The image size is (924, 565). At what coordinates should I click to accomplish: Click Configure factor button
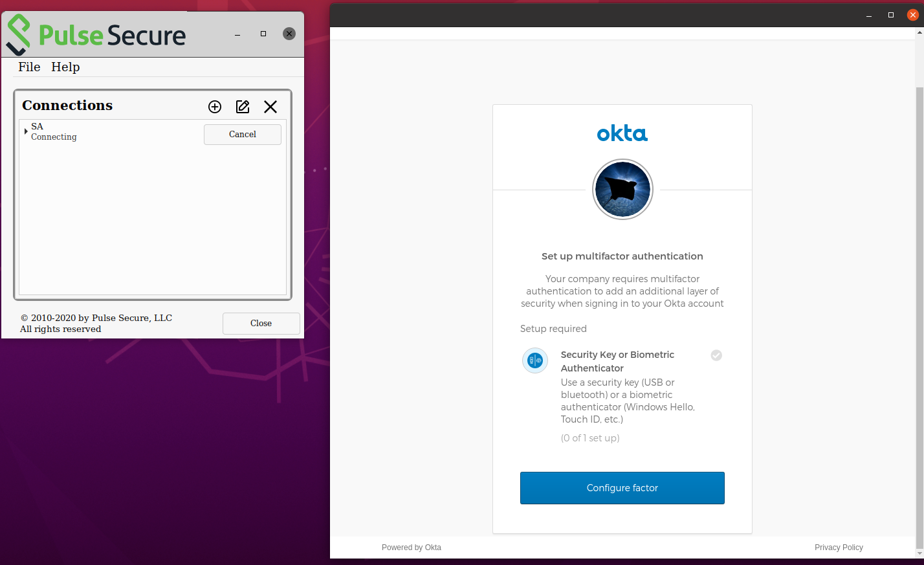622,488
